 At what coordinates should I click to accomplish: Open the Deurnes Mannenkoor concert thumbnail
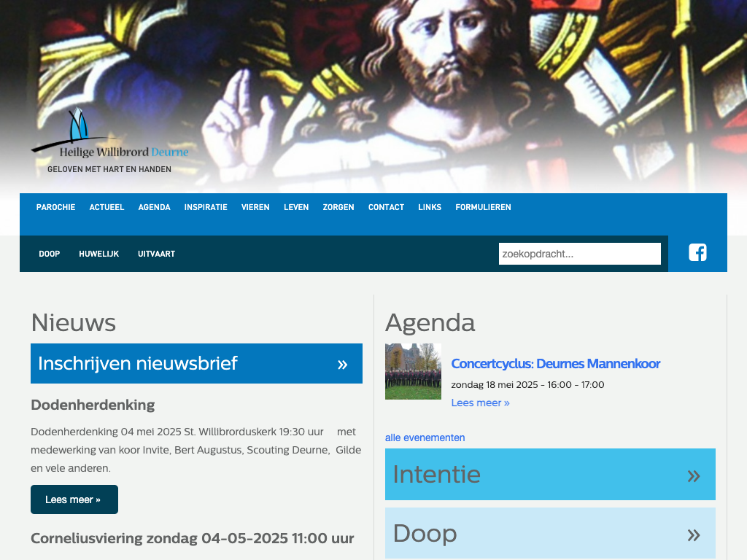click(413, 371)
